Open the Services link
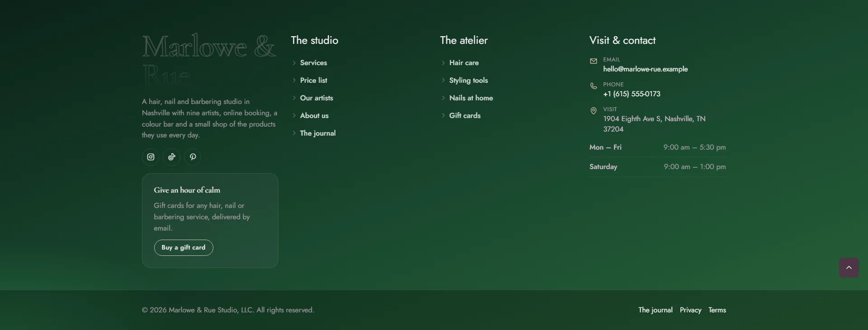Image resolution: width=868 pixels, height=330 pixels. pyautogui.click(x=313, y=63)
